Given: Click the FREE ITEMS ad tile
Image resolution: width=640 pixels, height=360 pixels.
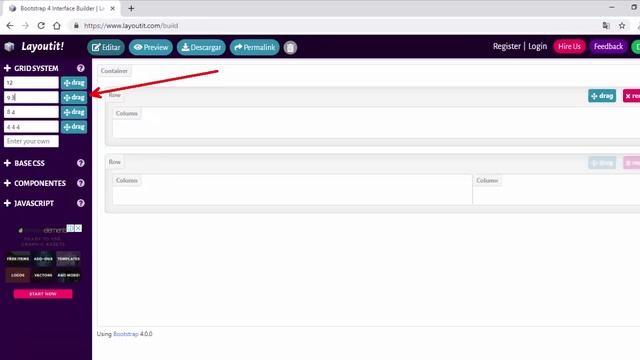Looking at the screenshot, I should [18, 259].
